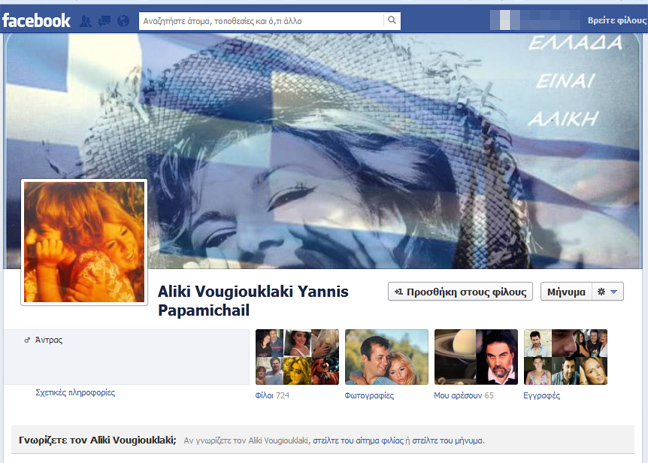Viewport: 648px width, 463px height.
Task: Click the Facebook logo in top bar
Action: [x=36, y=19]
